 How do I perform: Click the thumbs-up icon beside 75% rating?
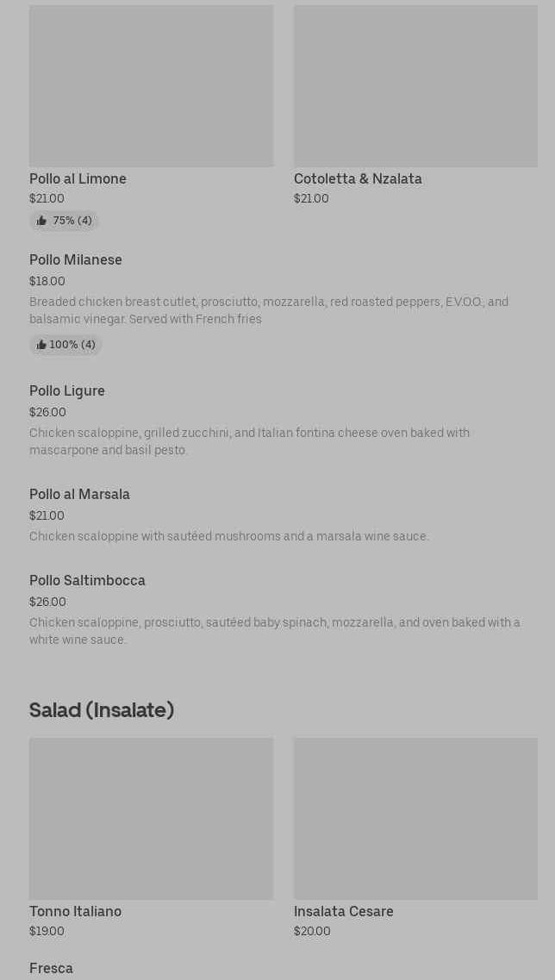(x=41, y=222)
